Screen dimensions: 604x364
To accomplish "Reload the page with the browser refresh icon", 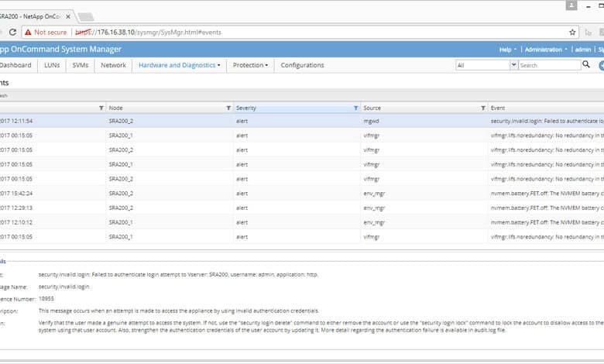I will pos(12,32).
